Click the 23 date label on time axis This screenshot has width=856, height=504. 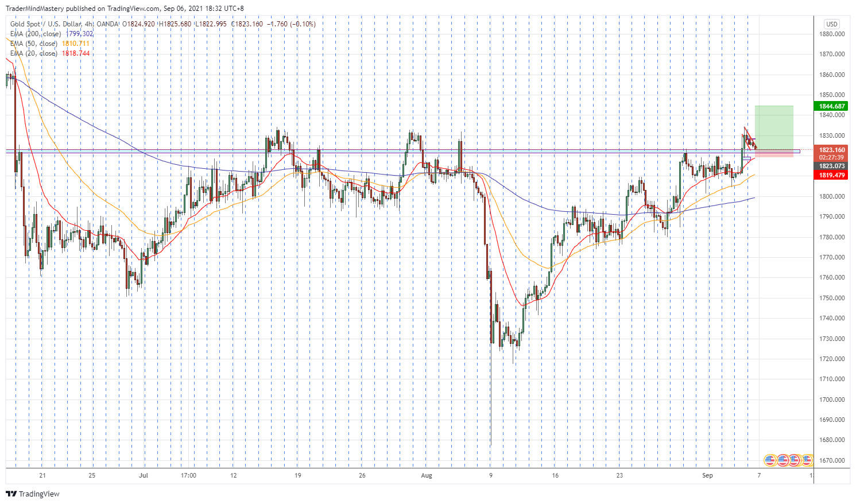point(619,475)
